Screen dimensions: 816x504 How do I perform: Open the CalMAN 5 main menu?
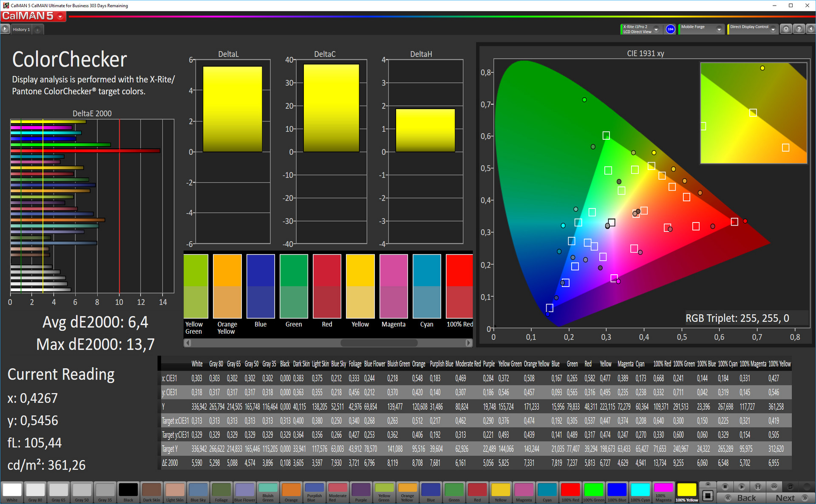(60, 17)
